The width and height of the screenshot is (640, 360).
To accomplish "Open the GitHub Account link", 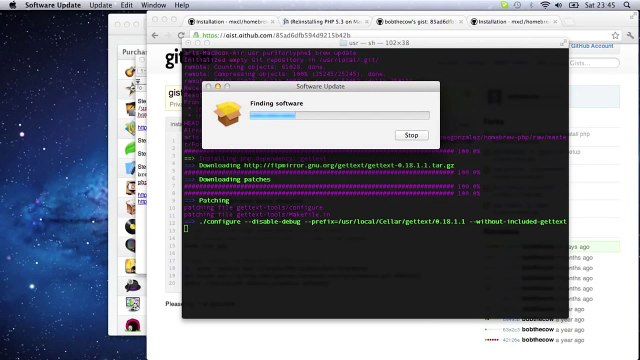I will (x=592, y=46).
